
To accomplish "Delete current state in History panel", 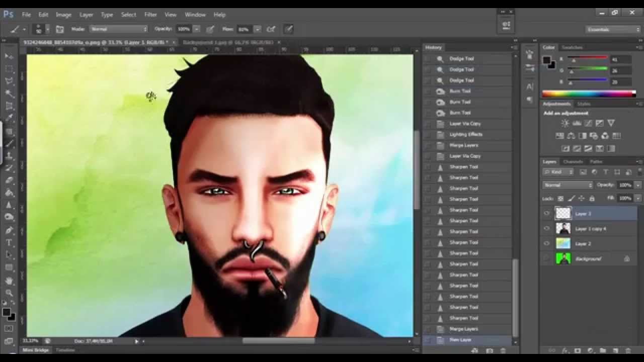I will (503, 350).
